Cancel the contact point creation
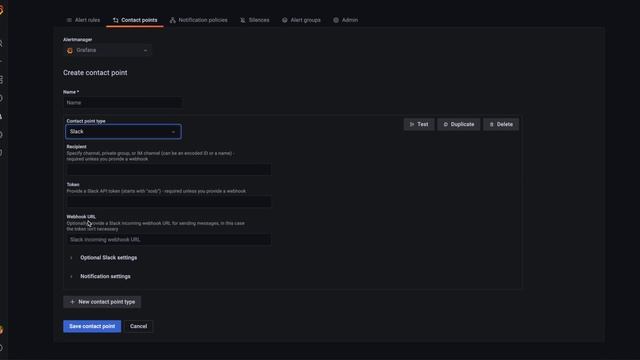Screen dimensions: 640x360 [x=138, y=326]
